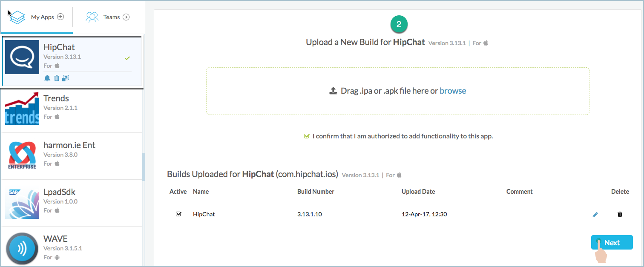
Task: Click the LpadSdk SAP logo
Action: point(22,203)
